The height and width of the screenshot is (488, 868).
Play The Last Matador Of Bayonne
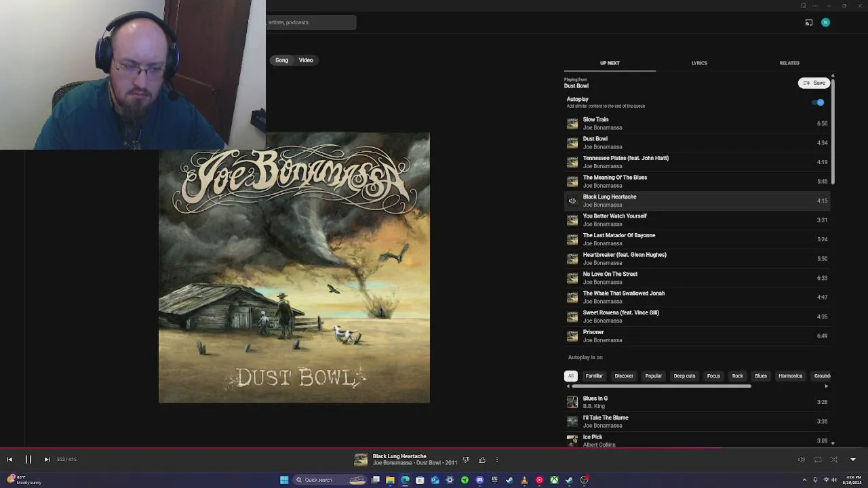click(x=697, y=239)
